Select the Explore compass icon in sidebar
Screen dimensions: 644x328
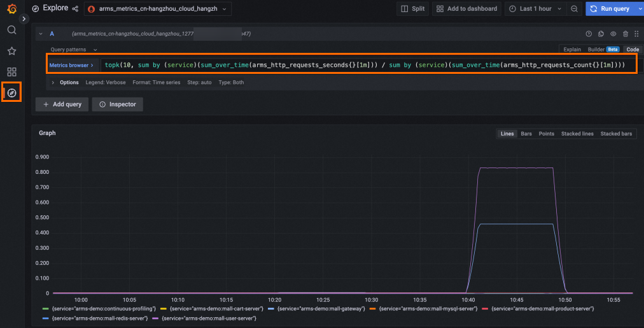point(11,93)
